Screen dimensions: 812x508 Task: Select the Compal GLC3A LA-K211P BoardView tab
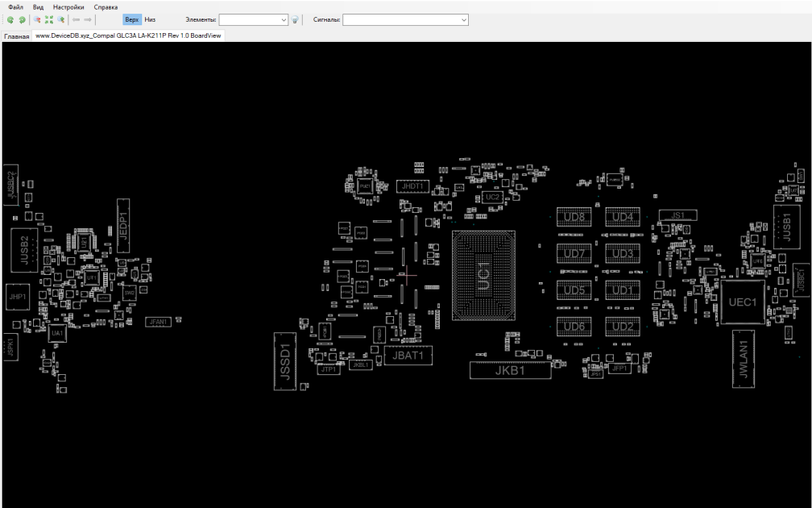coord(128,35)
